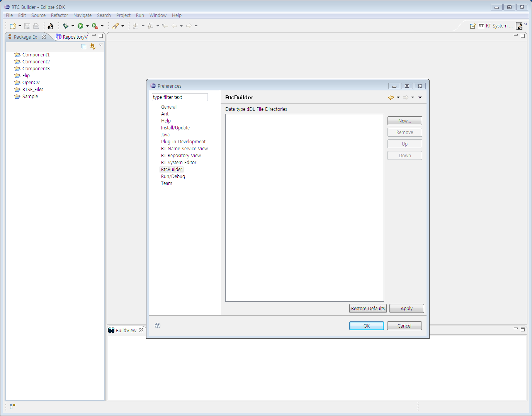532x416 pixels.
Task: Close the Package Explorer tab
Action: [x=44, y=37]
